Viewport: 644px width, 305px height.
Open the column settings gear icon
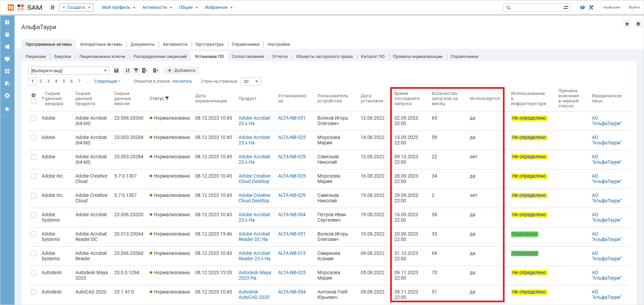(x=34, y=96)
